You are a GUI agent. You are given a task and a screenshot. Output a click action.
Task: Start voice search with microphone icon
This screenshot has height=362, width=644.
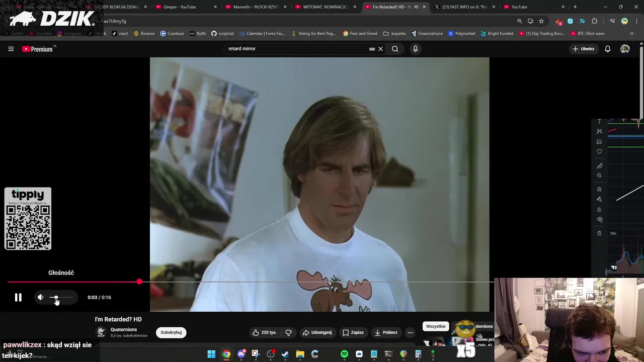tap(415, 49)
